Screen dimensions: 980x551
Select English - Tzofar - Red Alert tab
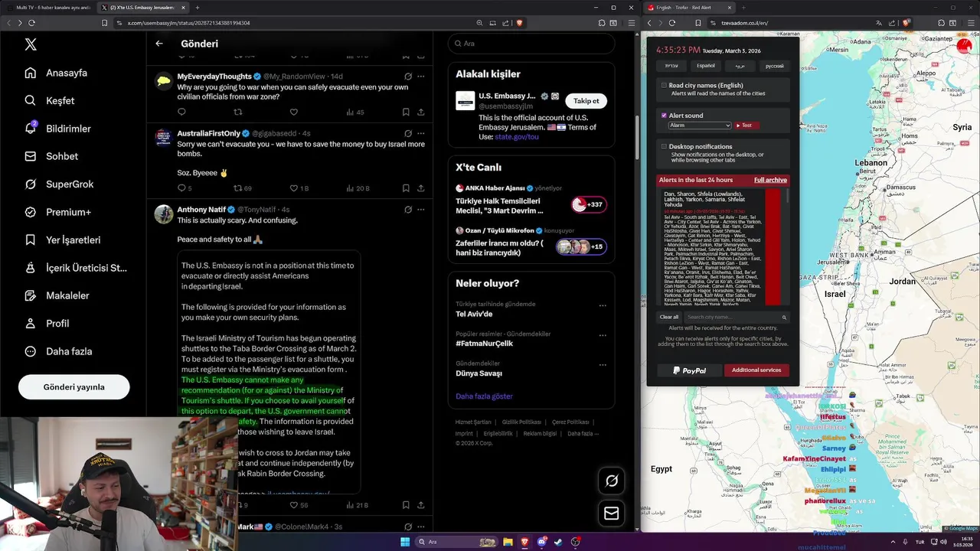[689, 8]
